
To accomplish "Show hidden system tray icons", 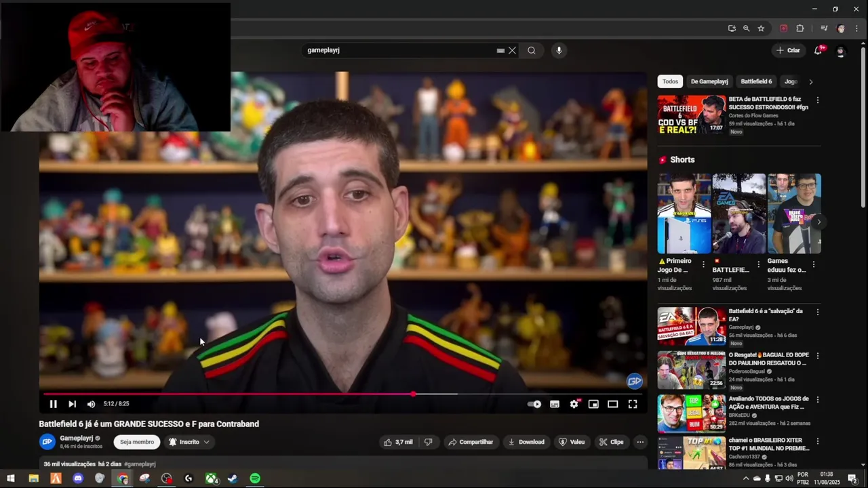I will (746, 479).
